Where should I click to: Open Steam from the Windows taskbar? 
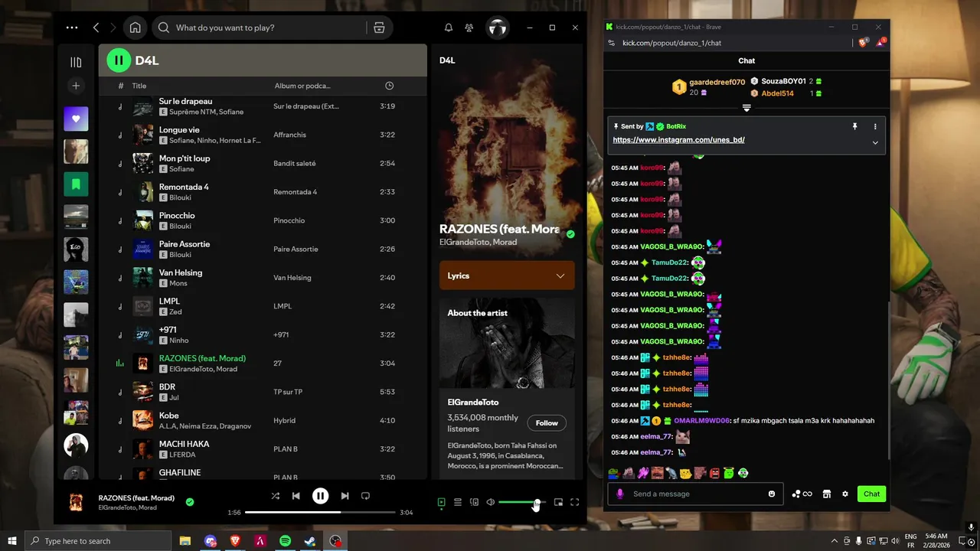coord(310,541)
